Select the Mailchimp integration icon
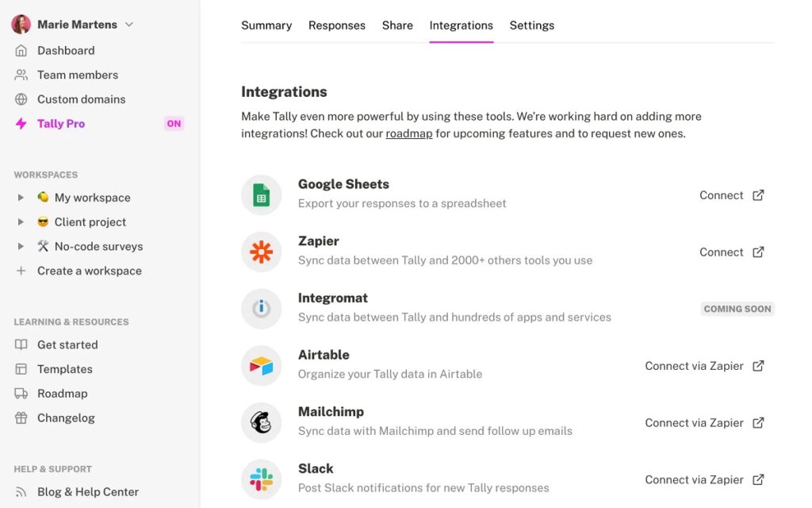 tap(261, 421)
